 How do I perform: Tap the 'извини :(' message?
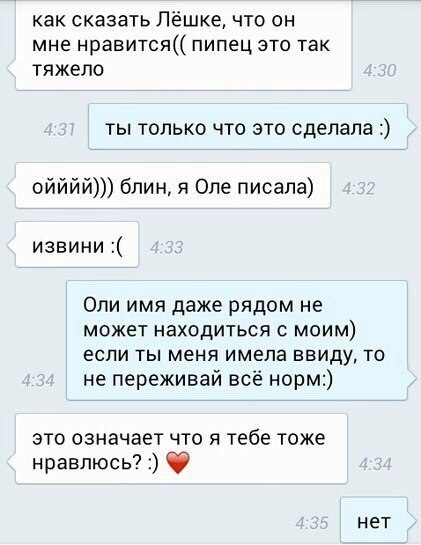(x=77, y=245)
